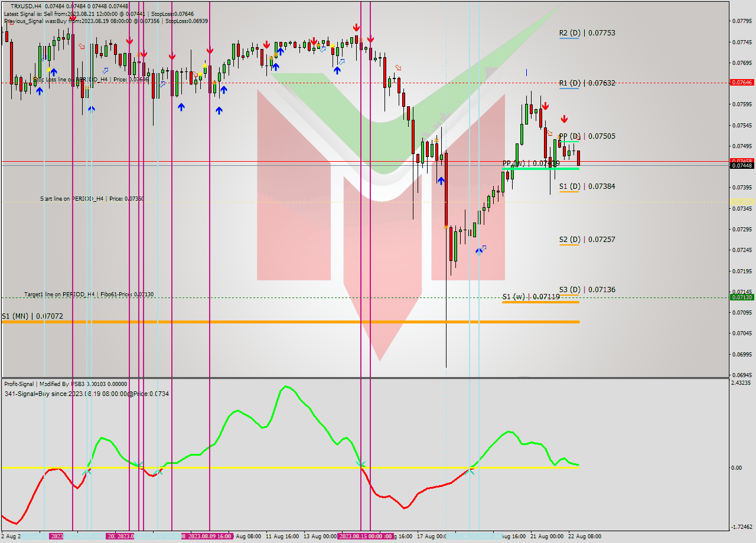This screenshot has height=543, width=756.
Task: Click the S3 (D) 0.07136 pivot label
Action: click(x=588, y=290)
